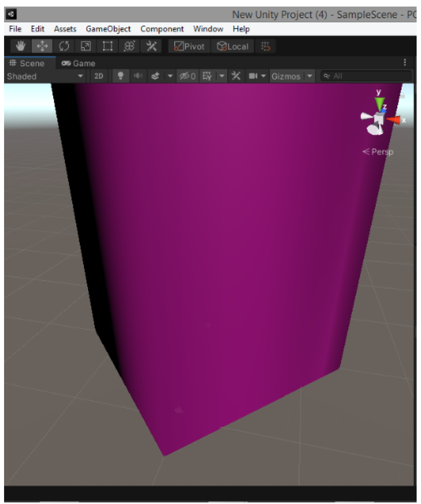
Task: Open custom editor tools in main toolbar
Action: pyautogui.click(x=151, y=46)
